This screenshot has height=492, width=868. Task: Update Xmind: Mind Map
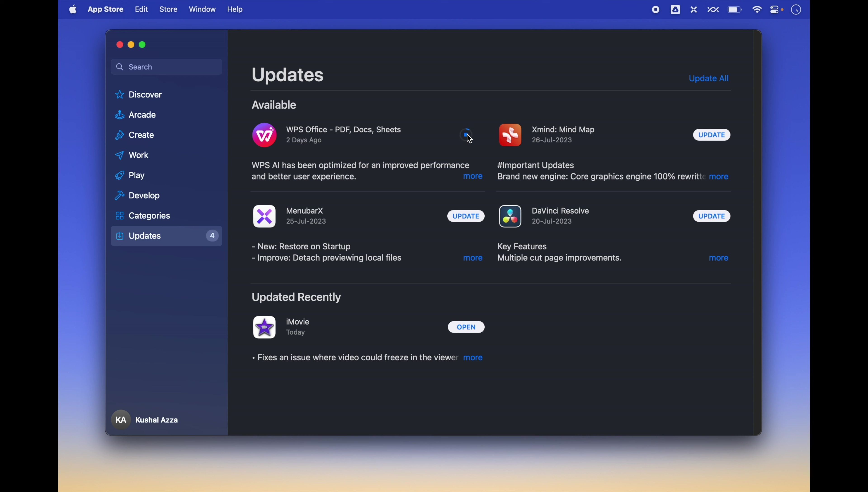click(x=712, y=135)
